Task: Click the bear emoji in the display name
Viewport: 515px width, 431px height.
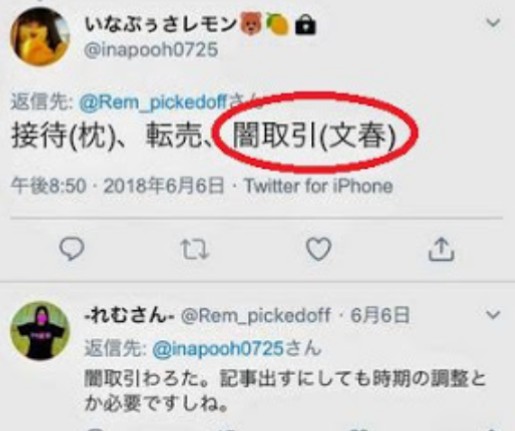Action: [252, 24]
